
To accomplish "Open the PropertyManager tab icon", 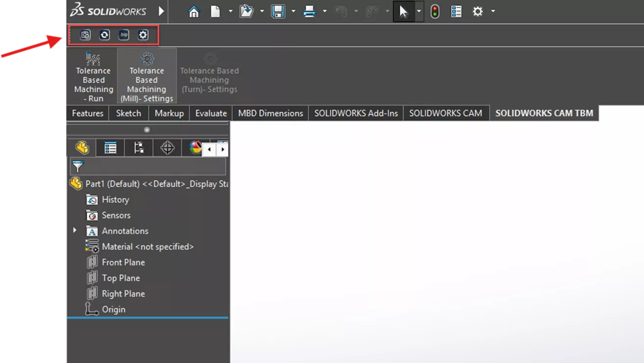I will coord(111,148).
